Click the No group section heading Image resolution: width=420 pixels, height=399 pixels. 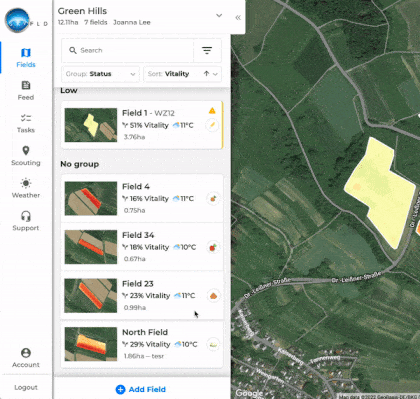(x=80, y=164)
